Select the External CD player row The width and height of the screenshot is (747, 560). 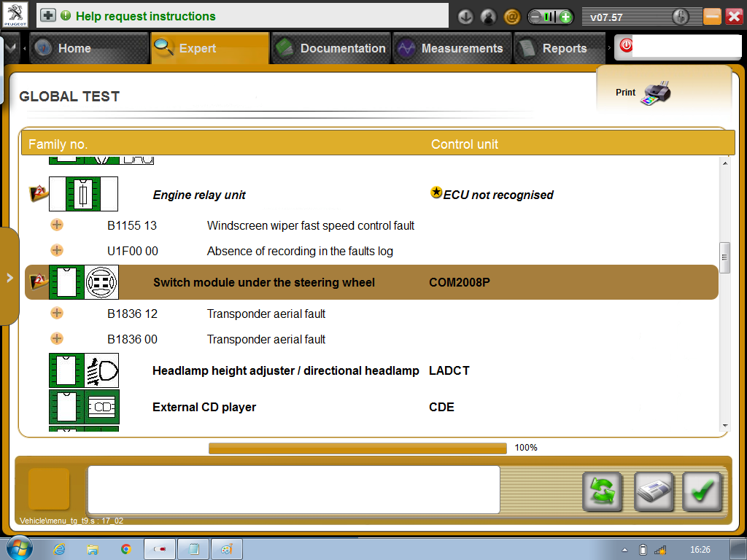pos(204,407)
